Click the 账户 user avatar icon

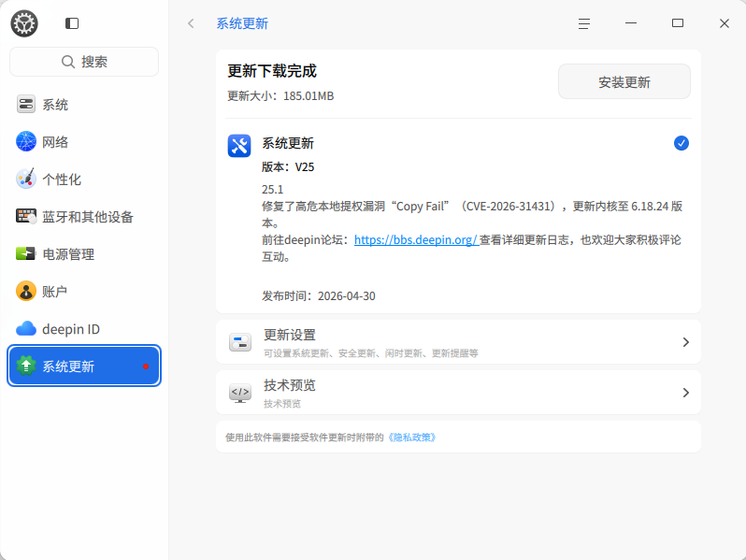[x=25, y=291]
